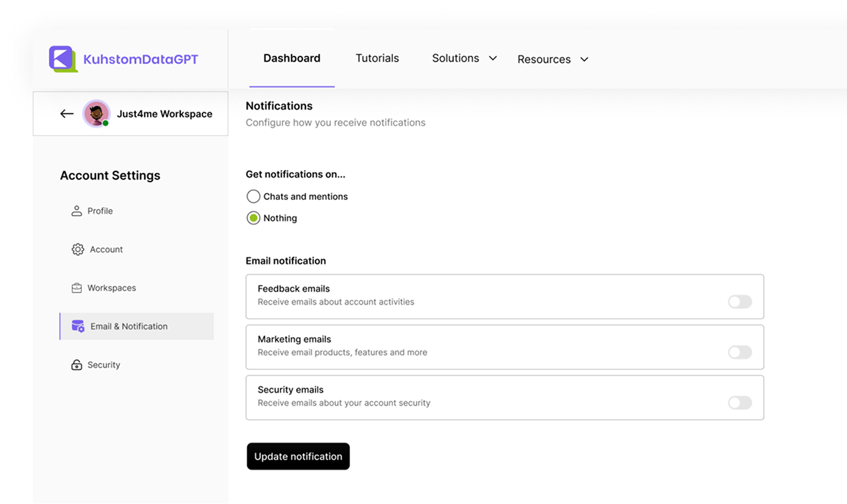
Task: Open Account settings via the gear icon
Action: click(x=76, y=249)
